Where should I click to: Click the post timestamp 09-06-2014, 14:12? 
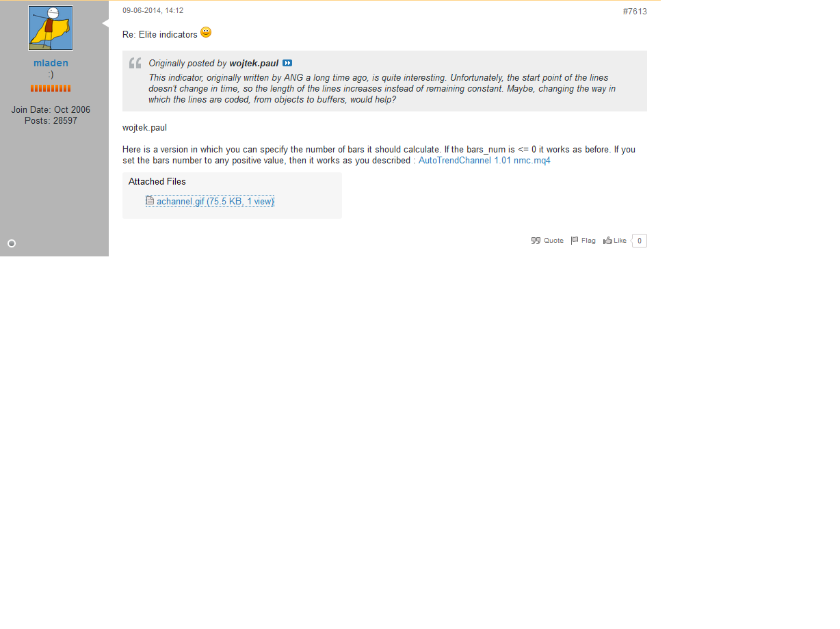tap(153, 11)
